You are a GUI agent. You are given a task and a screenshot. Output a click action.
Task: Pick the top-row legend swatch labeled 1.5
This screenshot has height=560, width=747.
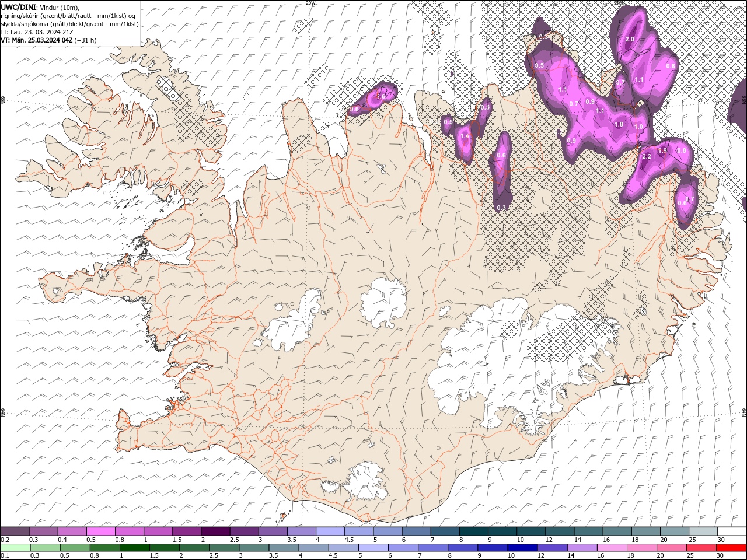tap(186, 531)
